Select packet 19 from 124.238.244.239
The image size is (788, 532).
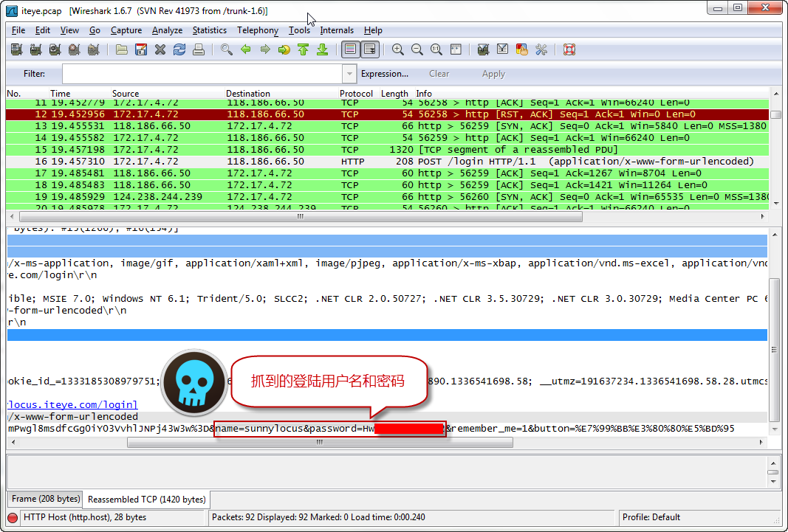pos(387,197)
